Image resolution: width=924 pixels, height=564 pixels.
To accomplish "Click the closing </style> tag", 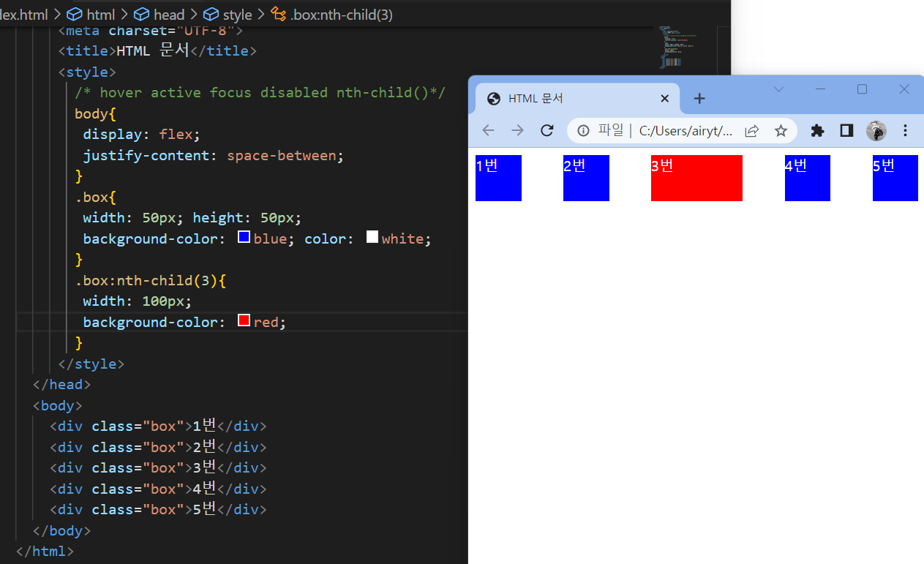I will (x=91, y=364).
